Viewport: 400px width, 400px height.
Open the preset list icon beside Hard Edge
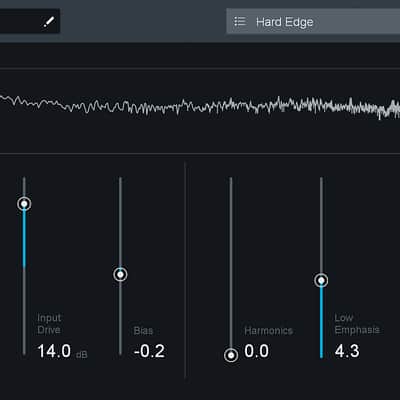(x=240, y=22)
